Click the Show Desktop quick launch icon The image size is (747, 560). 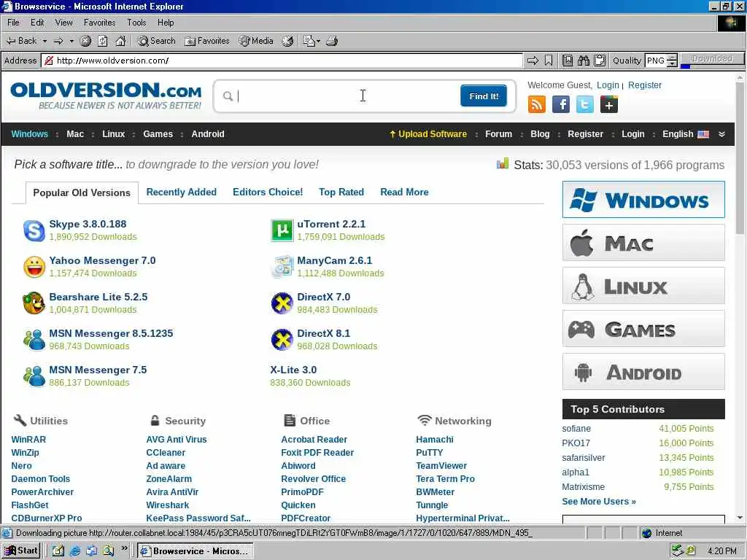(x=58, y=551)
